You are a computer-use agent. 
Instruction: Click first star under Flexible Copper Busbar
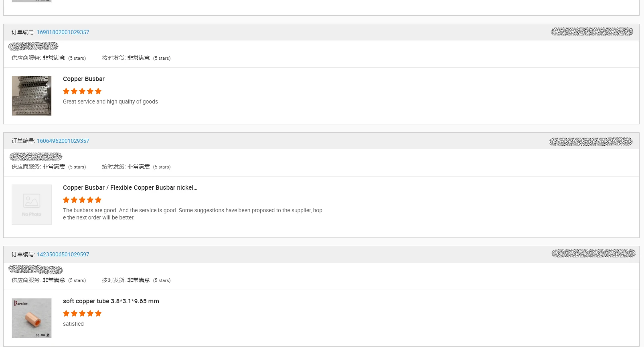66,200
